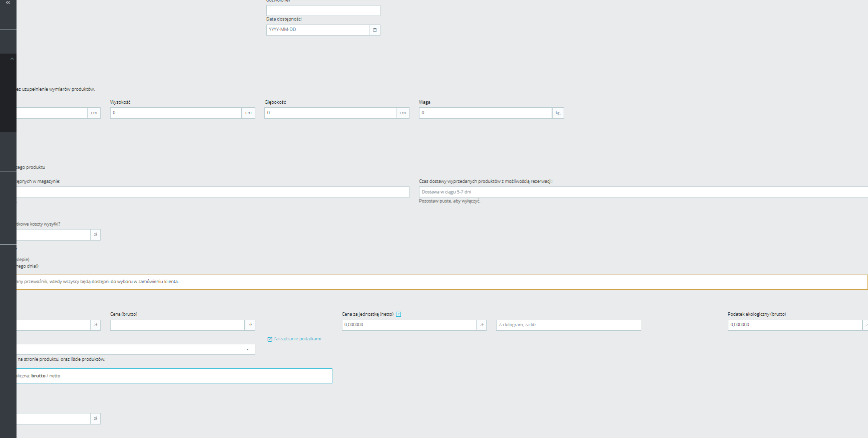Collapse the sidebar menu section chevron

click(x=12, y=59)
